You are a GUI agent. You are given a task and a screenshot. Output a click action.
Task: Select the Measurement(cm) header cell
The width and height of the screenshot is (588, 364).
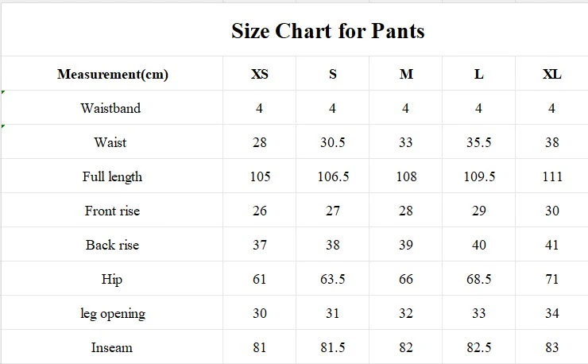[x=113, y=75]
